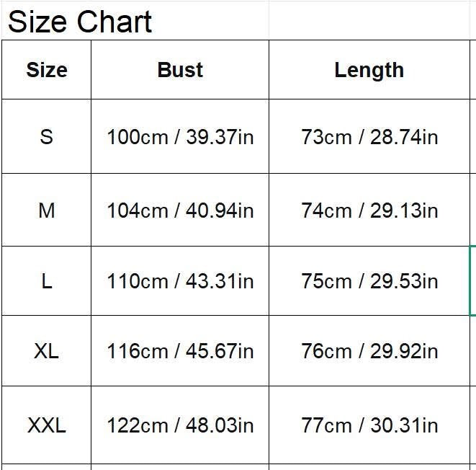Select length cell 74cm / 29.13in
The width and height of the screenshot is (476, 470).
pyautogui.click(x=369, y=210)
